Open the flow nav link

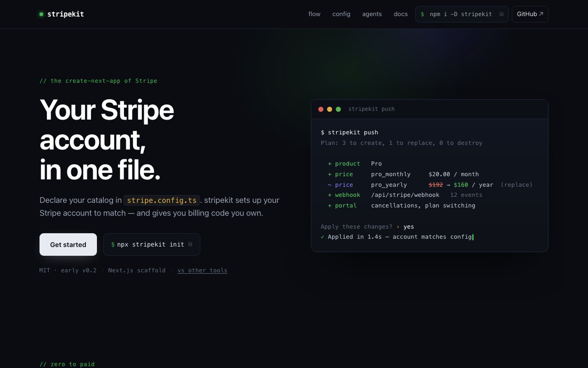point(314,14)
